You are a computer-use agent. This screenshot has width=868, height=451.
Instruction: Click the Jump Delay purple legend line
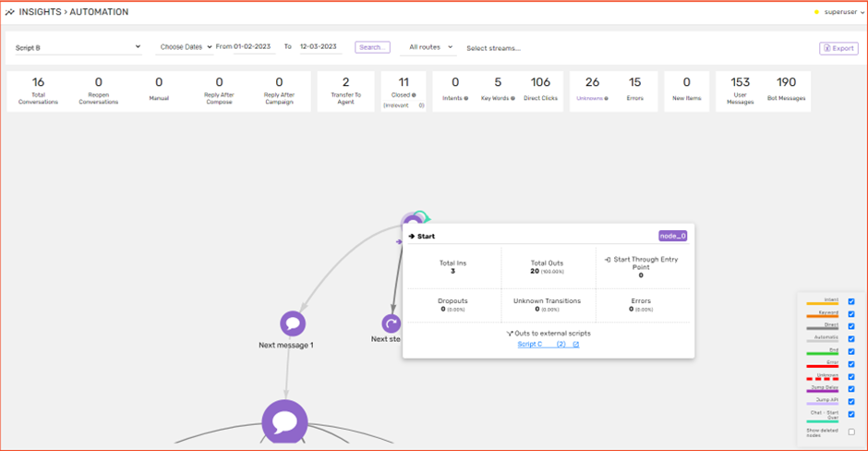pos(822,391)
